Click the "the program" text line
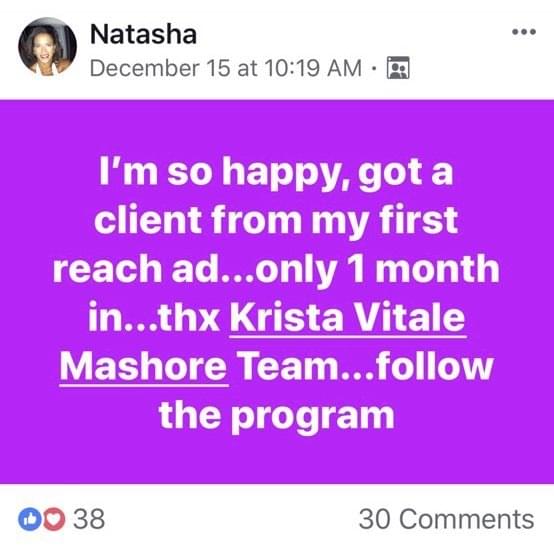 pyautogui.click(x=276, y=417)
